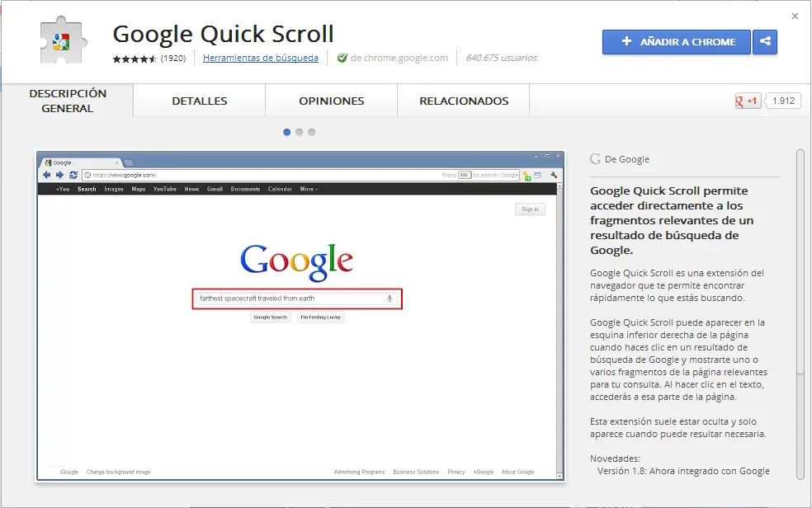
Task: Click the 'AÑADIR A CHROME' button
Action: click(677, 42)
